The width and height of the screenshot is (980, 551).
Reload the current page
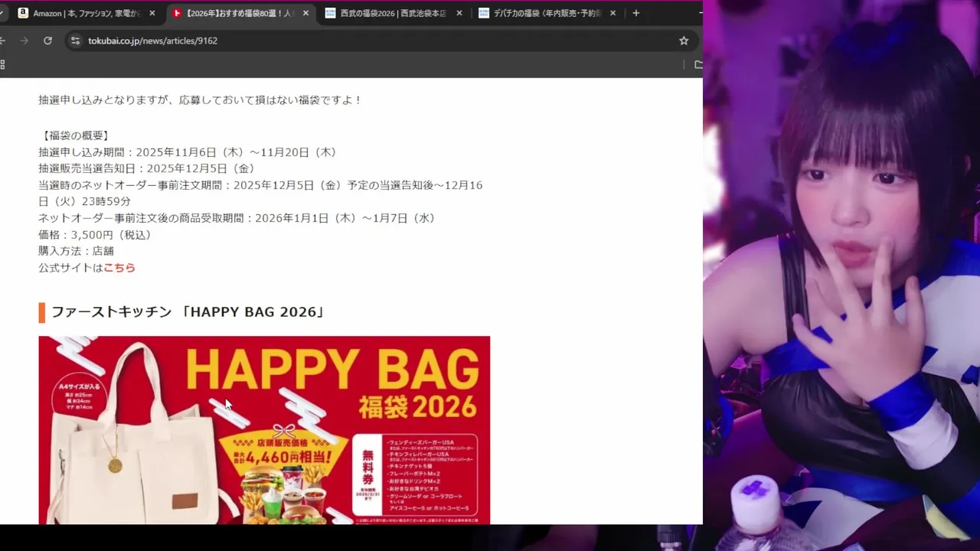pyautogui.click(x=47, y=41)
